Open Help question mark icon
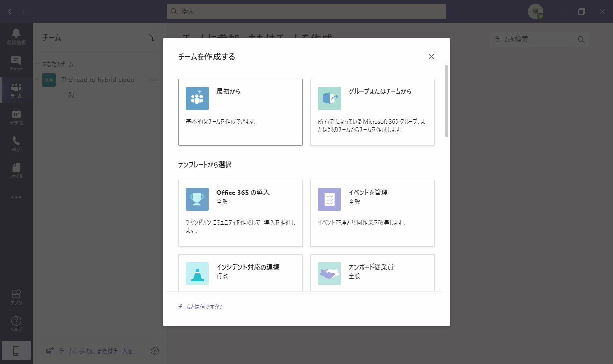The width and height of the screenshot is (613, 364). click(x=16, y=324)
